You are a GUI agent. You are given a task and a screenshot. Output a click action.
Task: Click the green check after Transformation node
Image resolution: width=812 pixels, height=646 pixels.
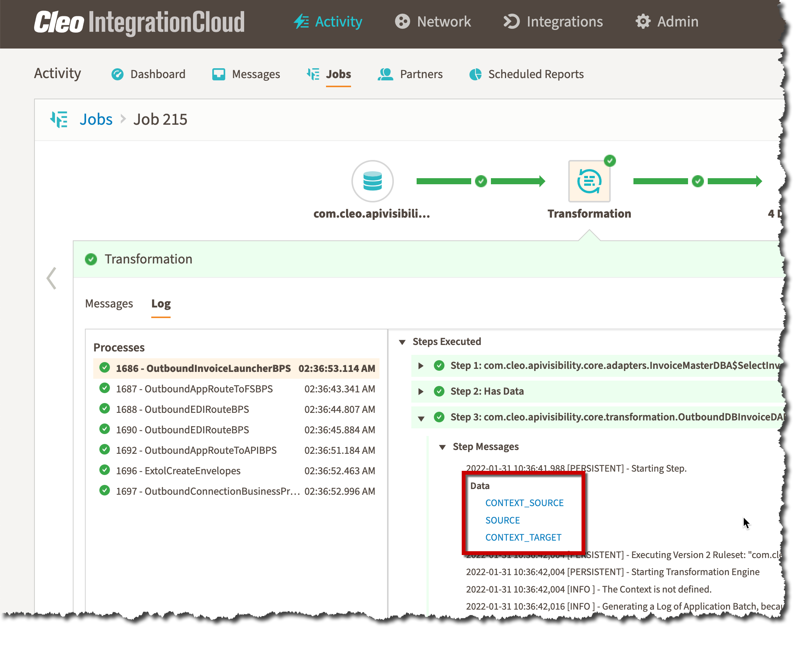point(698,181)
